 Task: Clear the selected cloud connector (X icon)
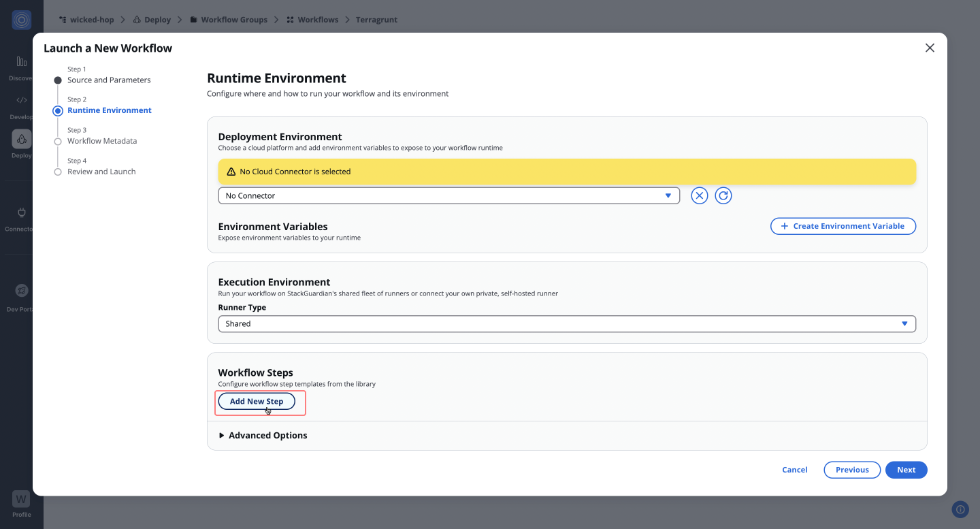700,196
